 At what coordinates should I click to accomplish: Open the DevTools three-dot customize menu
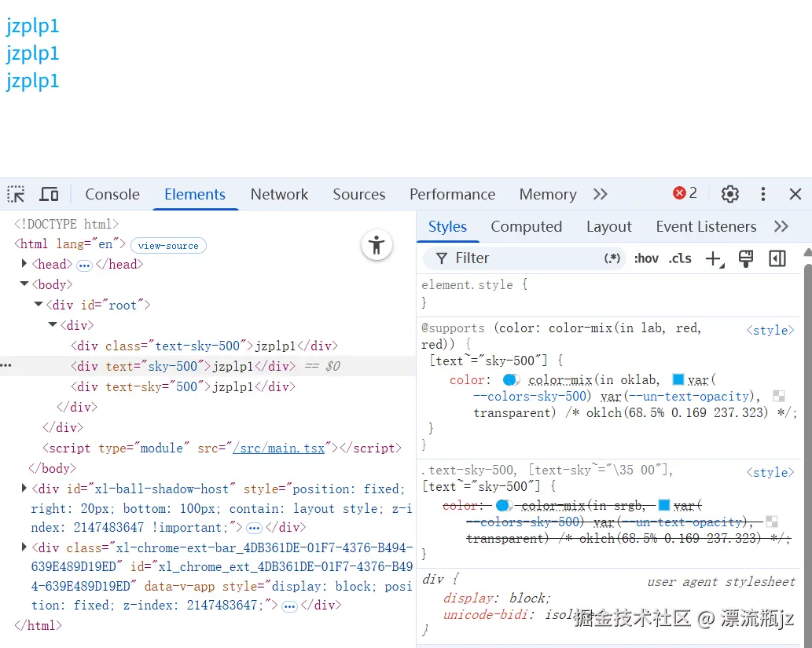coord(762,194)
